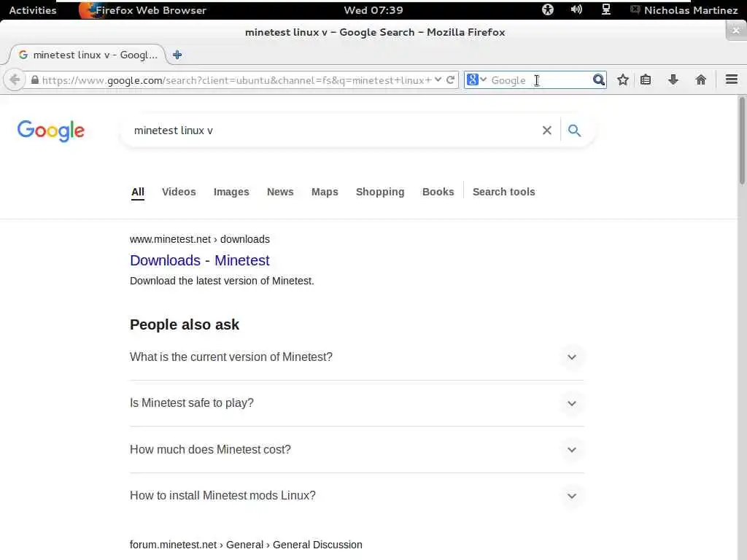The height and width of the screenshot is (560, 747).
Task: Show bookmarks list icon
Action: tap(646, 79)
